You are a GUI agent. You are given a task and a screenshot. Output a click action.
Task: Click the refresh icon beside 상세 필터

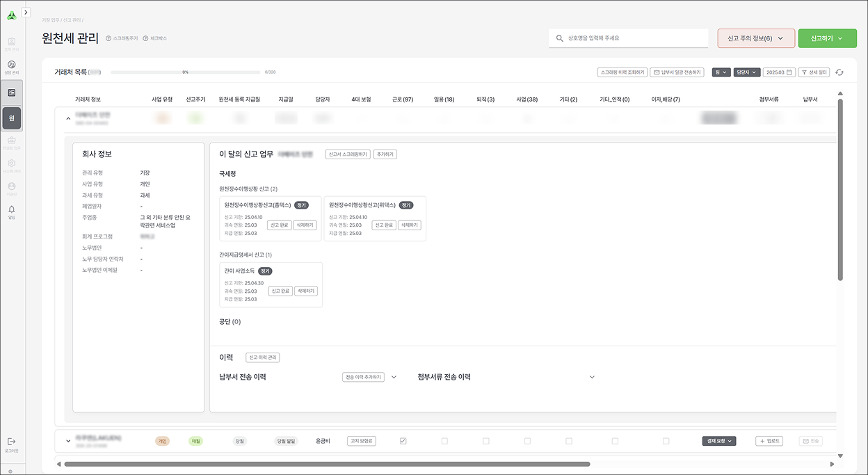(x=839, y=72)
